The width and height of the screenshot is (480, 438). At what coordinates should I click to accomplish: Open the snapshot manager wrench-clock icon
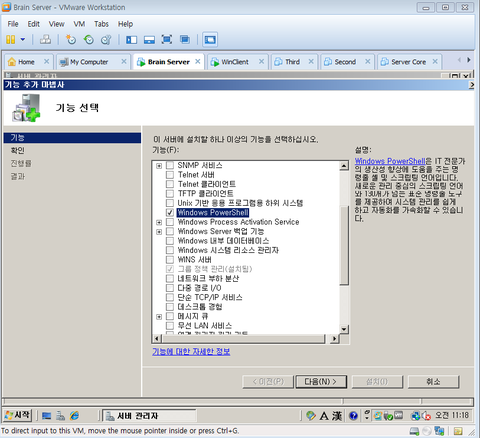[106, 40]
